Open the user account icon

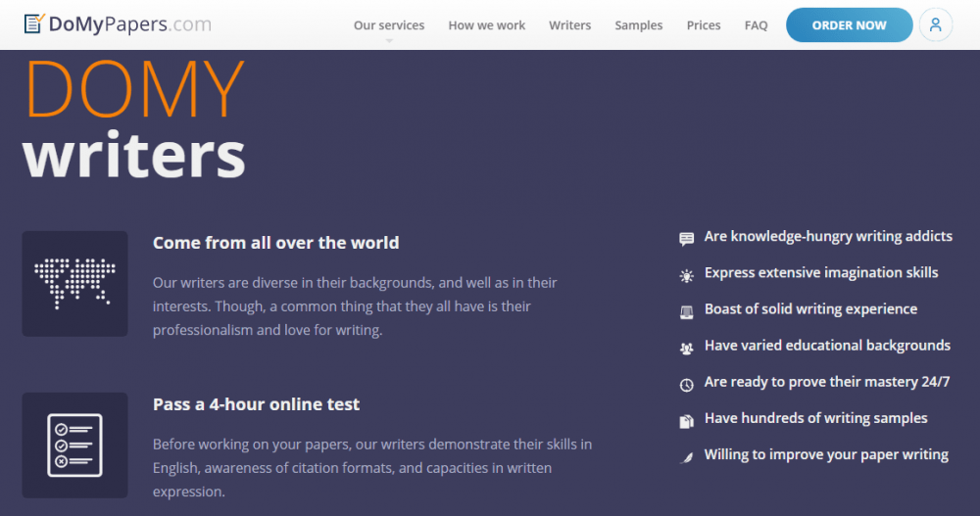point(935,25)
